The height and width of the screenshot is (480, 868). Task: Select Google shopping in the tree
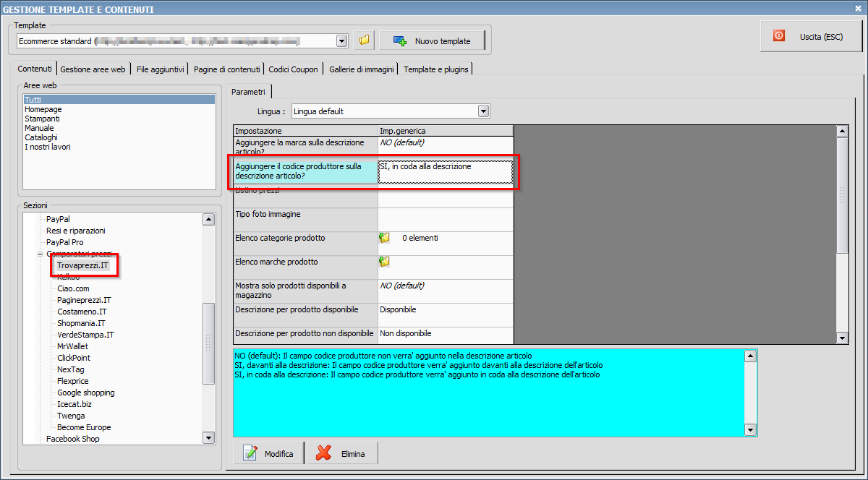(86, 393)
